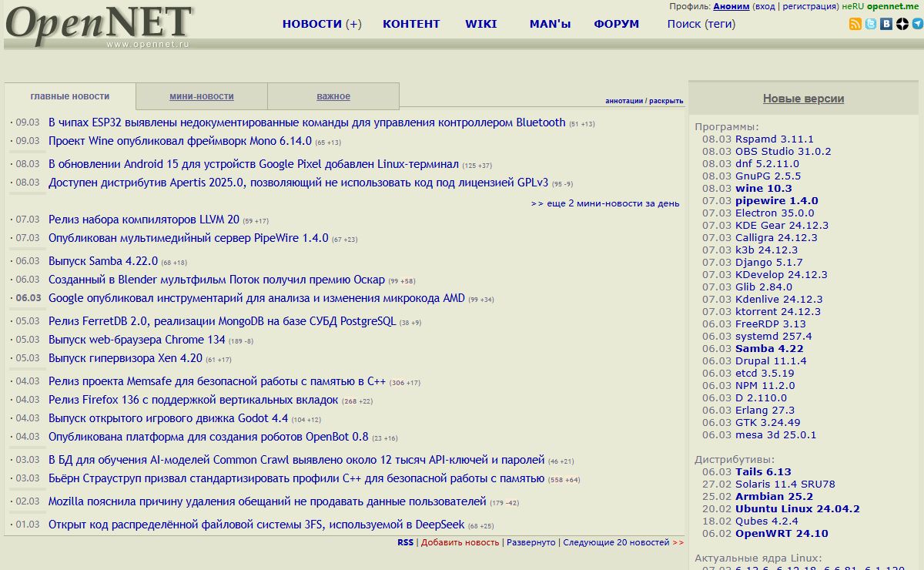This screenshot has height=570, width=924.
Task: Open the Поиск search page
Action: 684,24
